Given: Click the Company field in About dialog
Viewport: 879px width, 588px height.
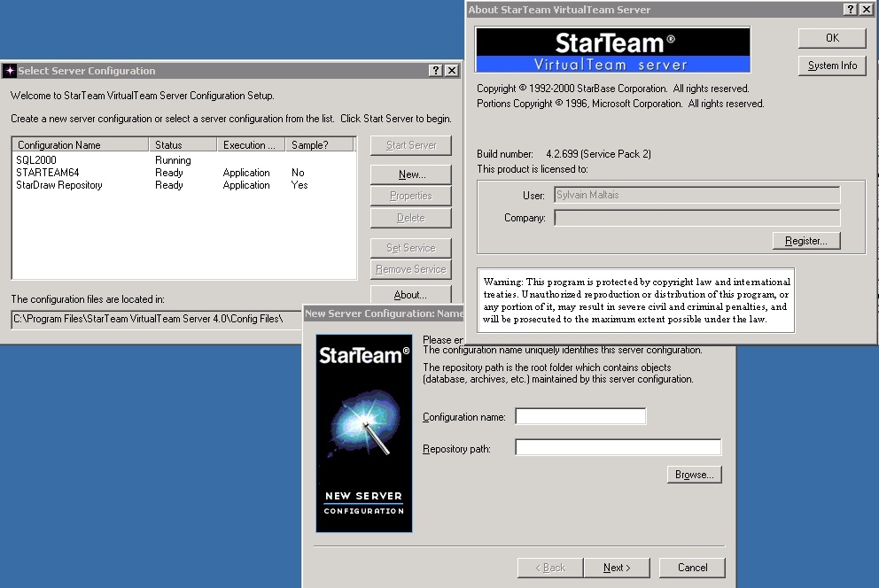Looking at the screenshot, I should pyautogui.click(x=697, y=218).
